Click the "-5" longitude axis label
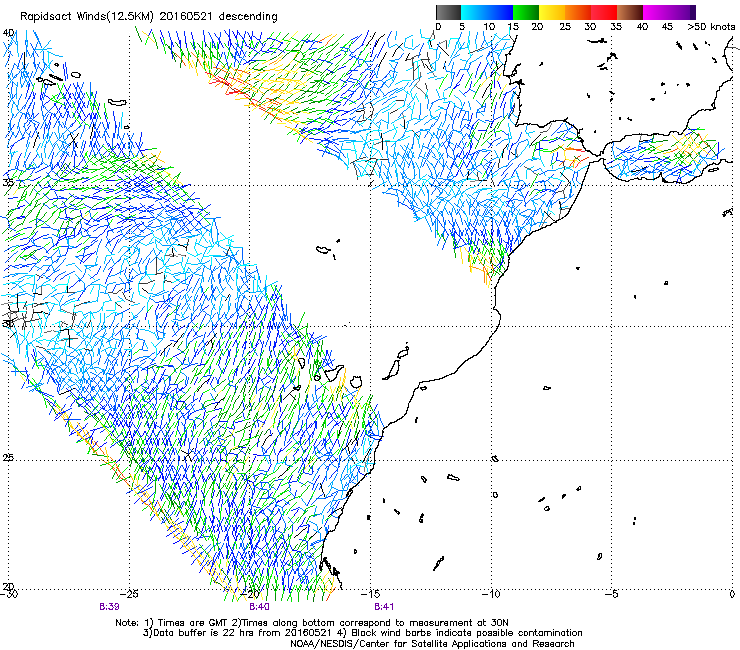The height and width of the screenshot is (650, 740). tap(612, 594)
